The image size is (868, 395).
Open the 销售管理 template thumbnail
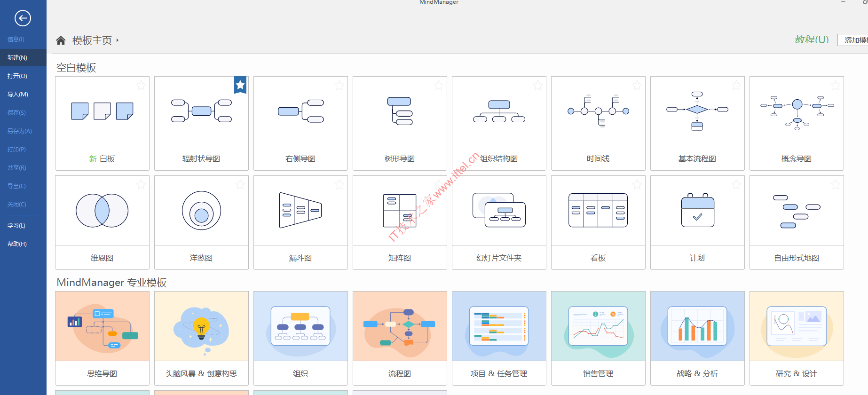[598, 326]
